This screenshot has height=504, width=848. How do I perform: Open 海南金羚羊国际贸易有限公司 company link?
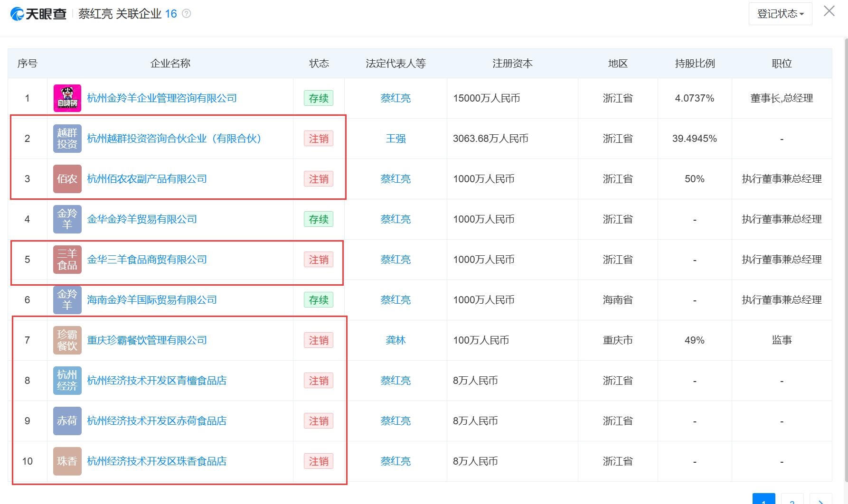[152, 300]
